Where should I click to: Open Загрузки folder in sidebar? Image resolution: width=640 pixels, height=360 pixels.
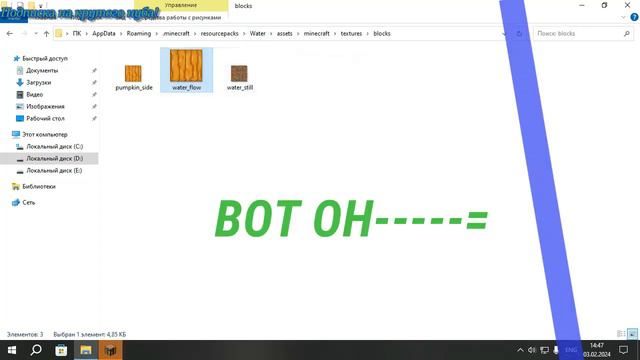click(x=39, y=82)
